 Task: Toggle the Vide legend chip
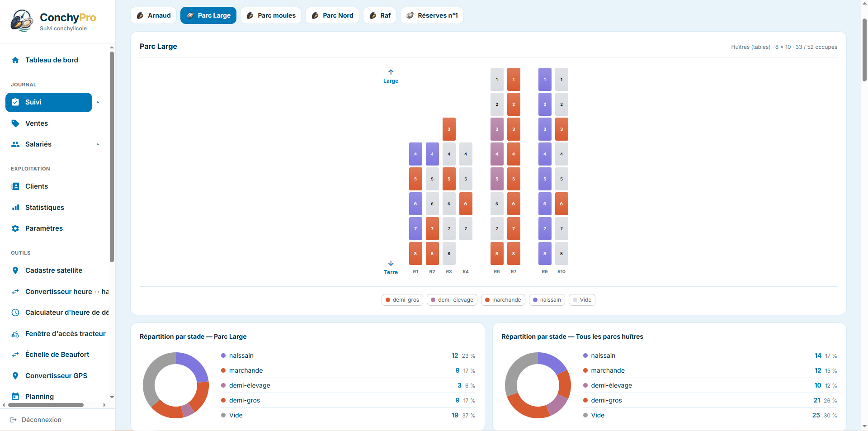(582, 300)
